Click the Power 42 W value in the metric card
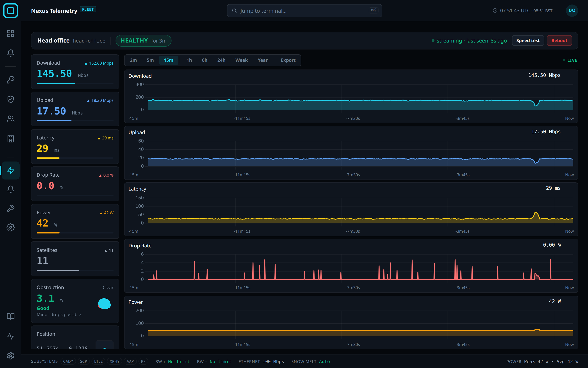Viewport: 588px width, 368px height. (47, 223)
